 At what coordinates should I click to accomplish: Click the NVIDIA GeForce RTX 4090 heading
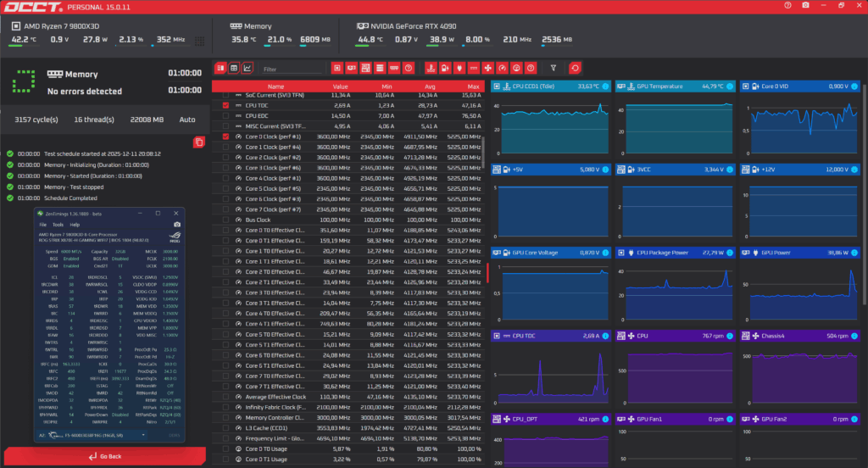[x=413, y=26]
